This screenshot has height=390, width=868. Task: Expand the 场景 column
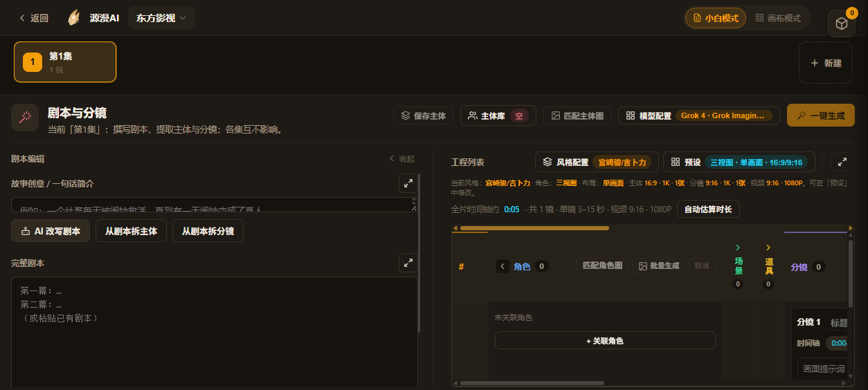click(738, 248)
